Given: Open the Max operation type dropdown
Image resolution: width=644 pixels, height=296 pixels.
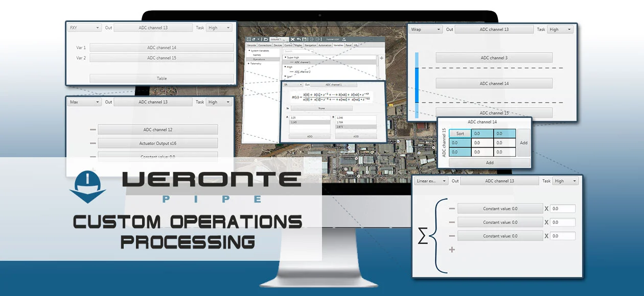Looking at the screenshot, I should point(84,102).
